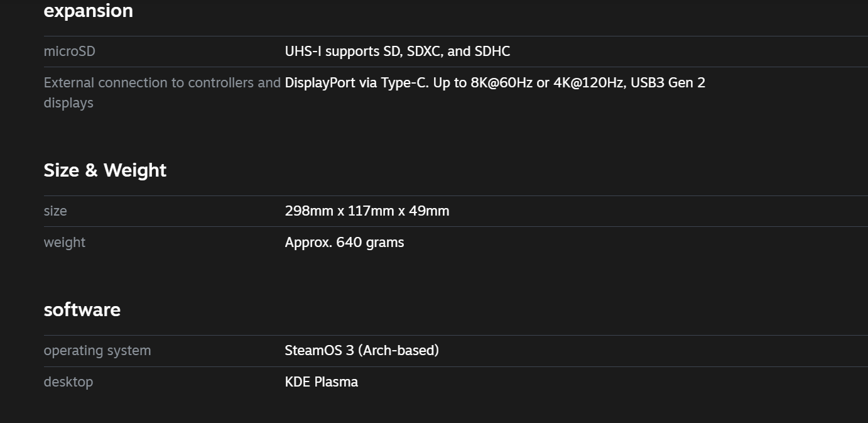
Task: Click the Approx. 640 grams value
Action: 344,243
